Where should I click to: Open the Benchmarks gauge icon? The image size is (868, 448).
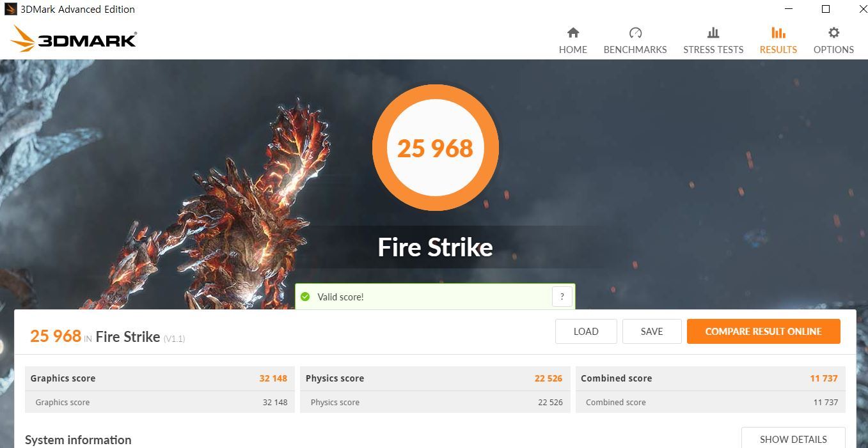tap(635, 33)
